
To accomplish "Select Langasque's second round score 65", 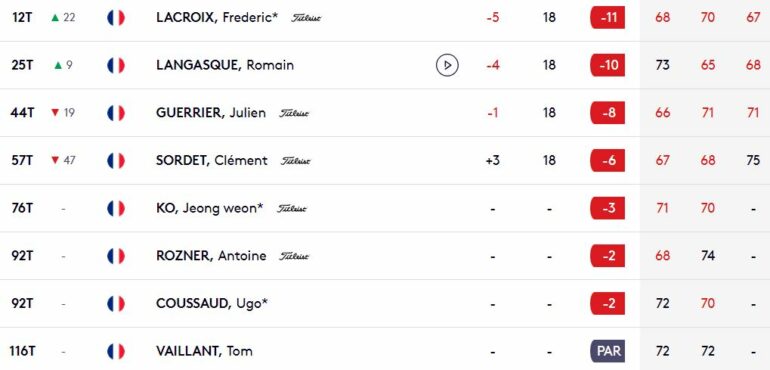I will pyautogui.click(x=708, y=65).
